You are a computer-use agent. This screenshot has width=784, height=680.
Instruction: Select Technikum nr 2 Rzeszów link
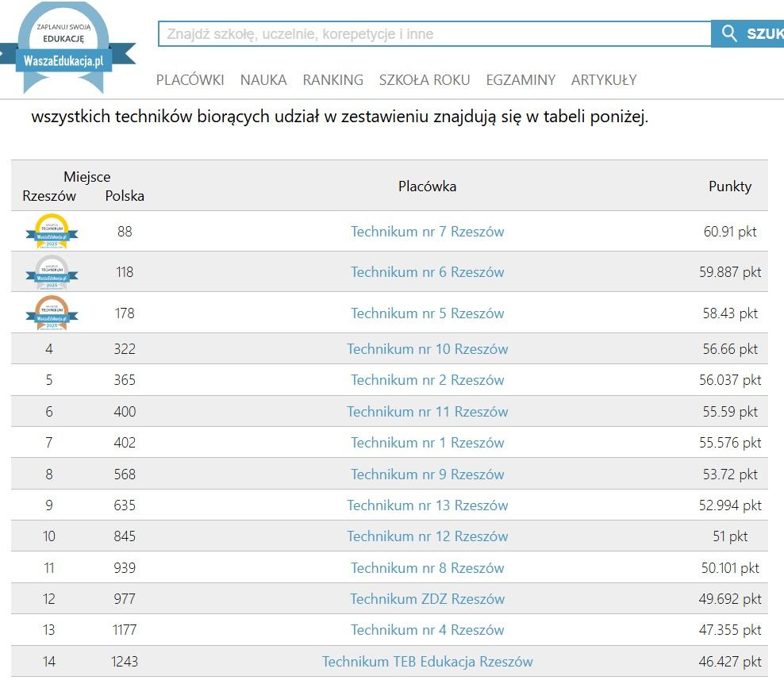click(x=427, y=380)
